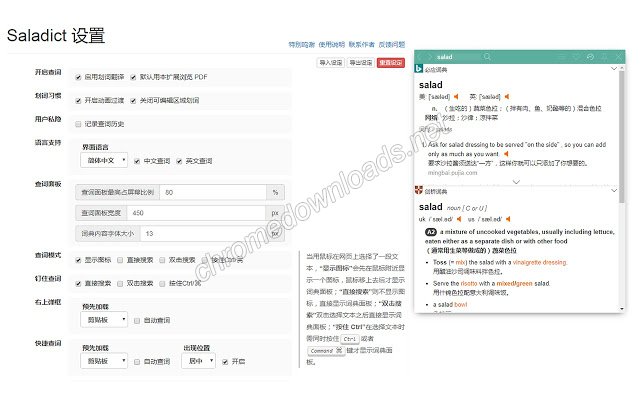
Task: Click 导入设定 import settings button
Action: coord(331,62)
